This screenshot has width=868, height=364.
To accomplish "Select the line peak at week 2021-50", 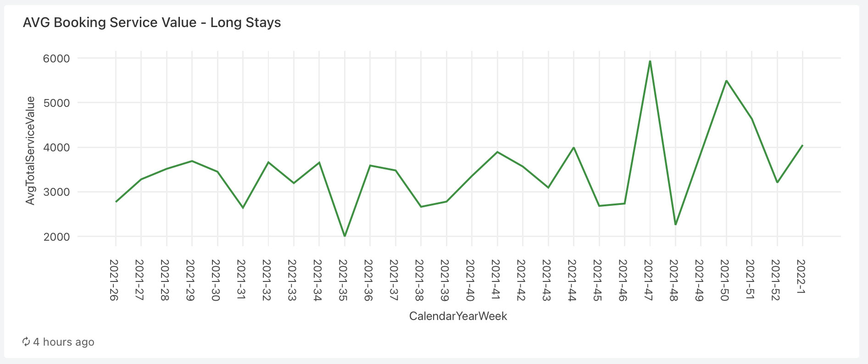I will click(726, 81).
